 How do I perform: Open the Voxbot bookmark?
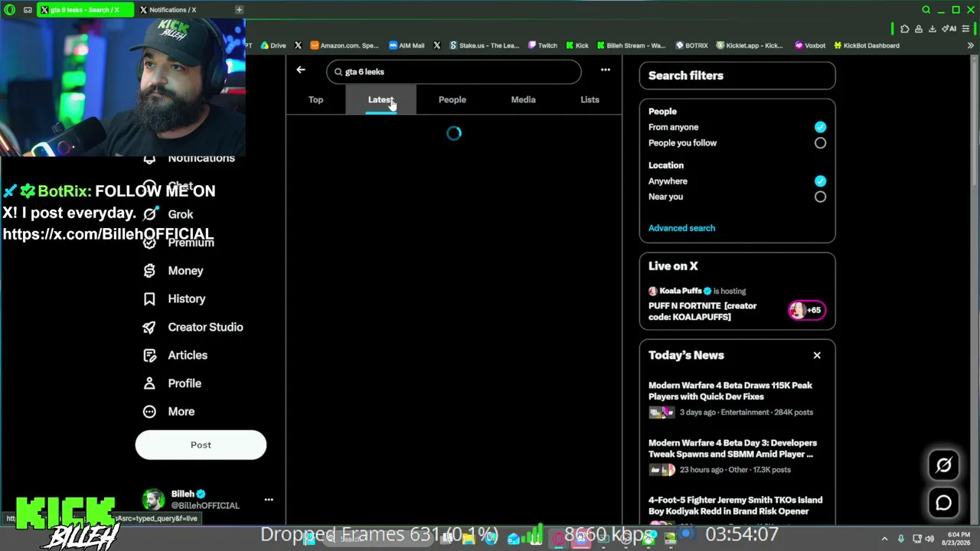click(811, 46)
